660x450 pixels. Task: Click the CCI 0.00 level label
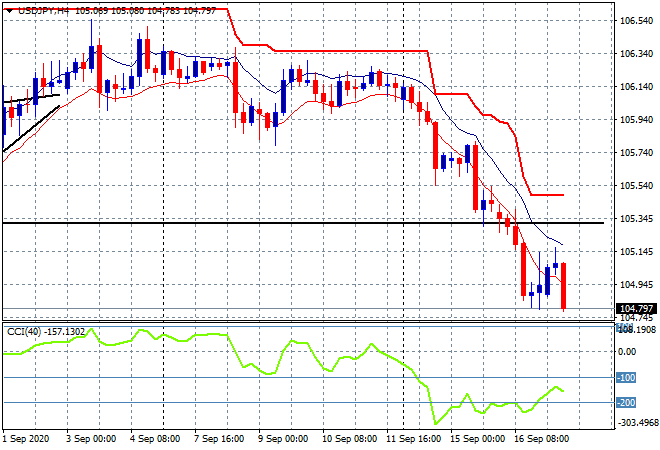click(x=628, y=352)
